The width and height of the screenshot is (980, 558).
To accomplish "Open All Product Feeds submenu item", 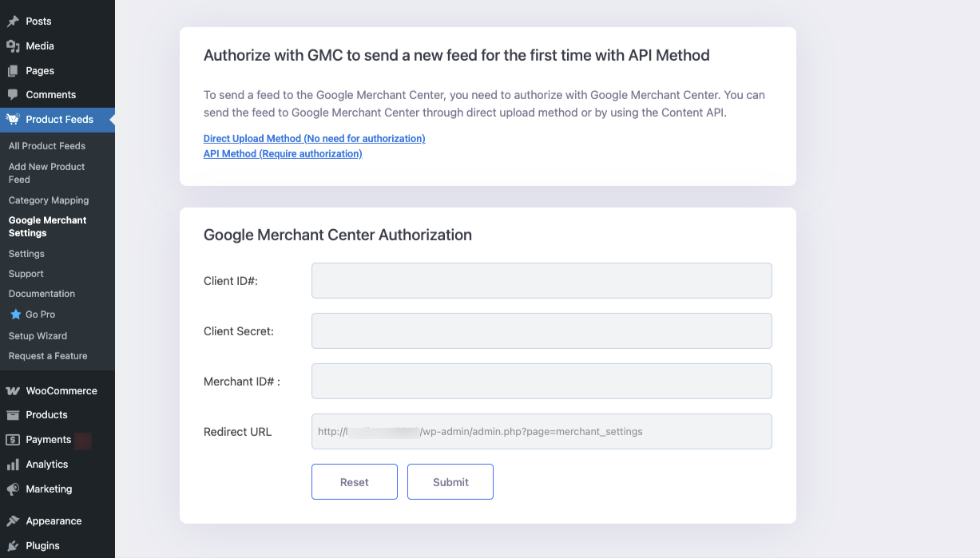I will 47,146.
